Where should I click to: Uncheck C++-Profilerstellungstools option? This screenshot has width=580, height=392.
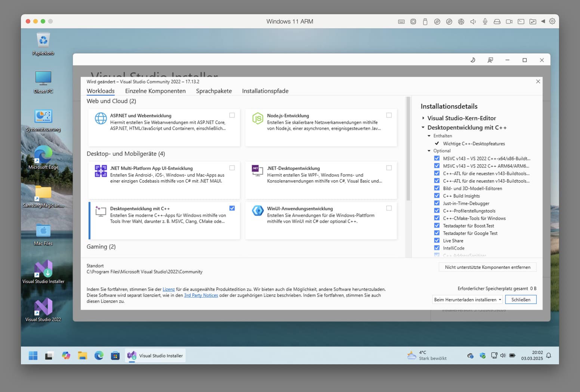[x=437, y=211]
